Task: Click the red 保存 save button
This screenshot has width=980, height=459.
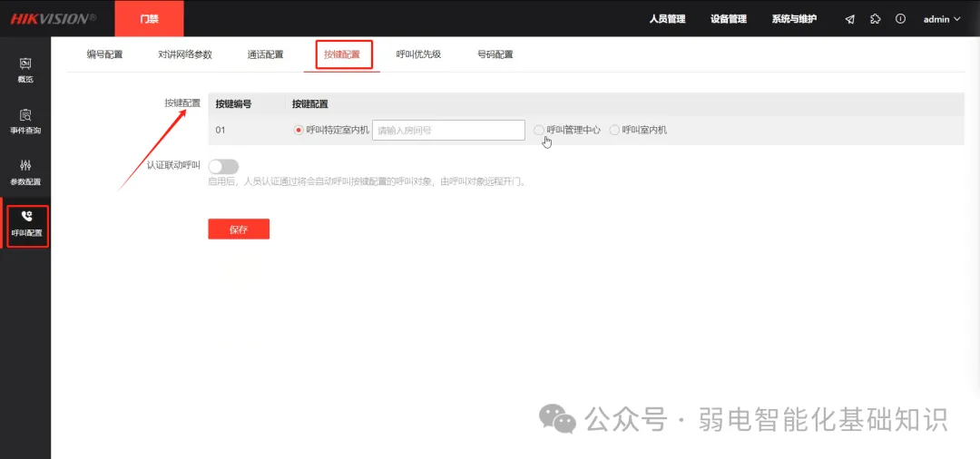Action: click(239, 229)
